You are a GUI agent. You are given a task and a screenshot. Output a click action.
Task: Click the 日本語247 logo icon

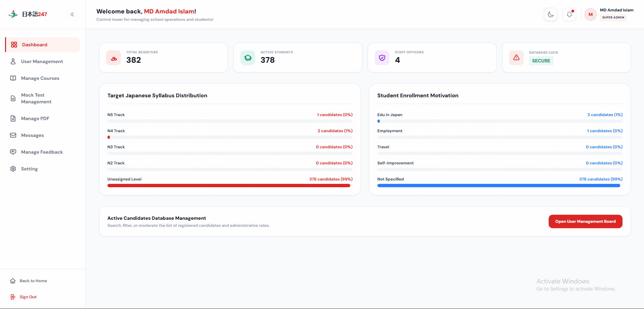pyautogui.click(x=13, y=14)
